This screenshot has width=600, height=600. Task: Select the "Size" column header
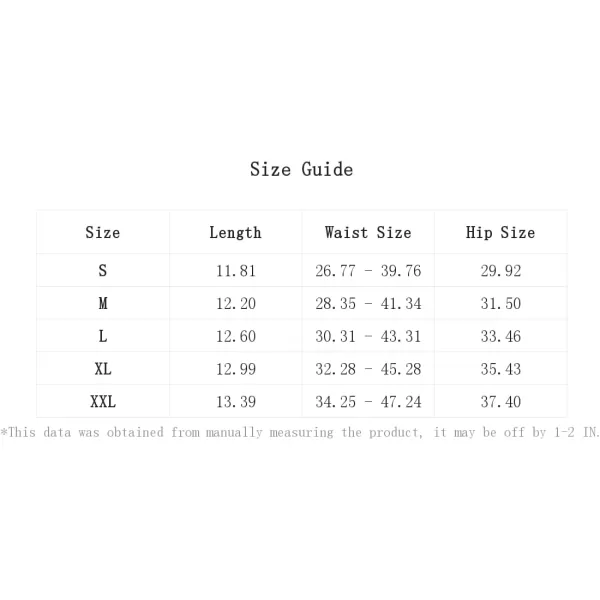(103, 232)
